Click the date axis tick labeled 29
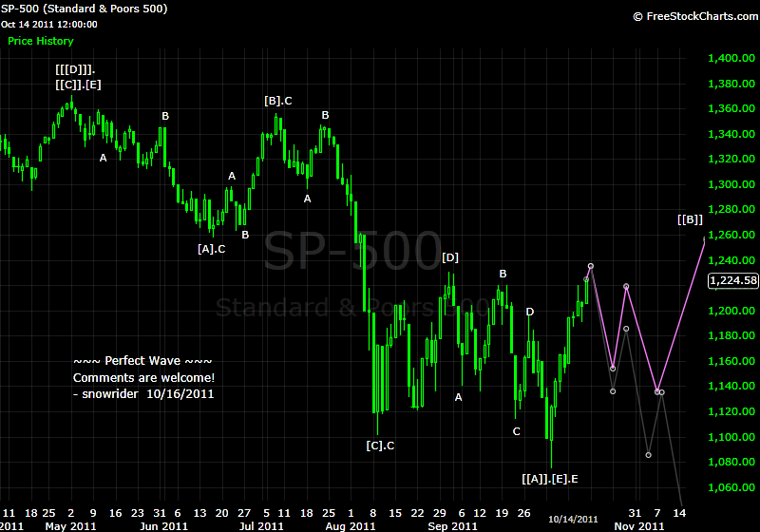Image resolution: width=760 pixels, height=532 pixels. click(x=440, y=513)
